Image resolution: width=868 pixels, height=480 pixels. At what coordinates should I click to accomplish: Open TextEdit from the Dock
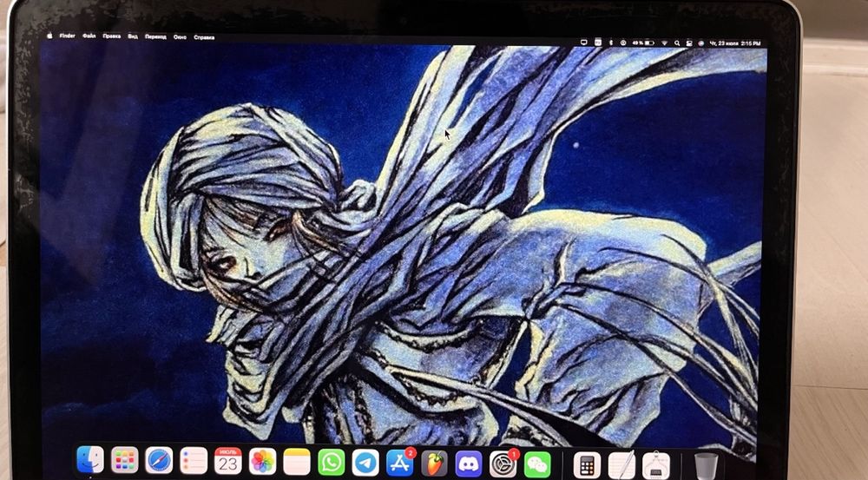(x=622, y=465)
